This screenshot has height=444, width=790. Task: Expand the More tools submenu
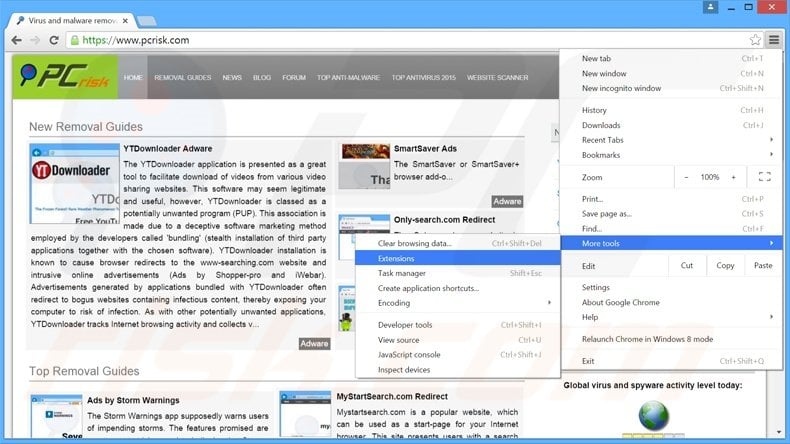pos(672,243)
